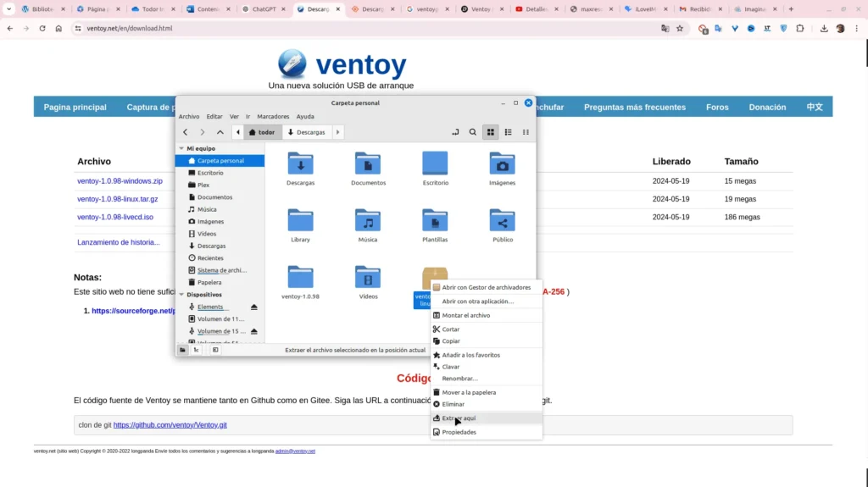Show tree view in the sidebar
Image resolution: width=868 pixels, height=487 pixels.
pyautogui.click(x=197, y=350)
